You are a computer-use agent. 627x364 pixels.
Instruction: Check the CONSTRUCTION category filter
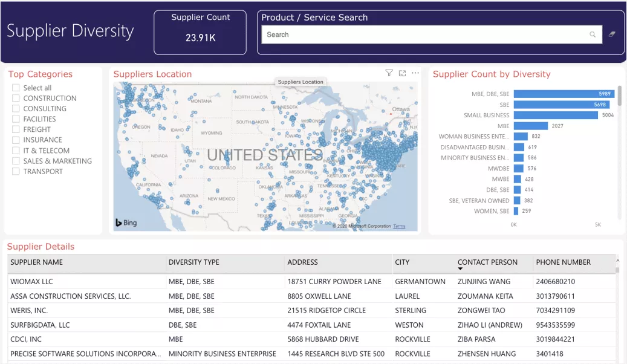[x=15, y=98]
